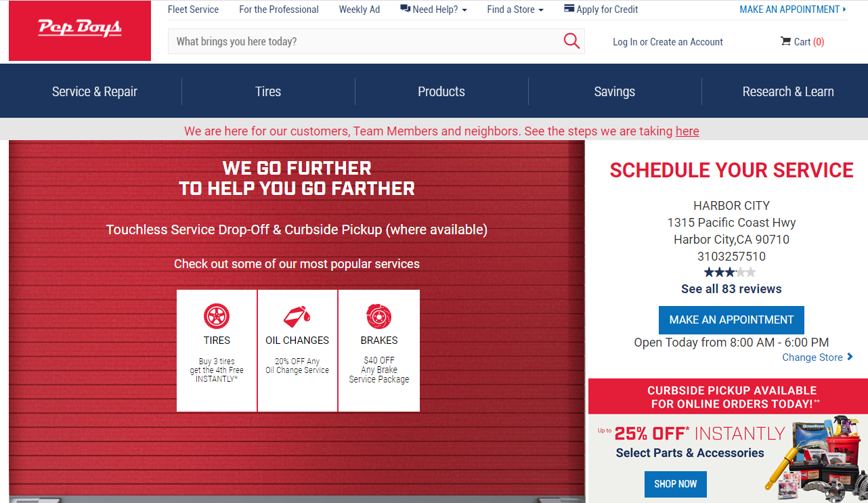View the Weekly Ad
This screenshot has width=868, height=503.
pyautogui.click(x=360, y=9)
